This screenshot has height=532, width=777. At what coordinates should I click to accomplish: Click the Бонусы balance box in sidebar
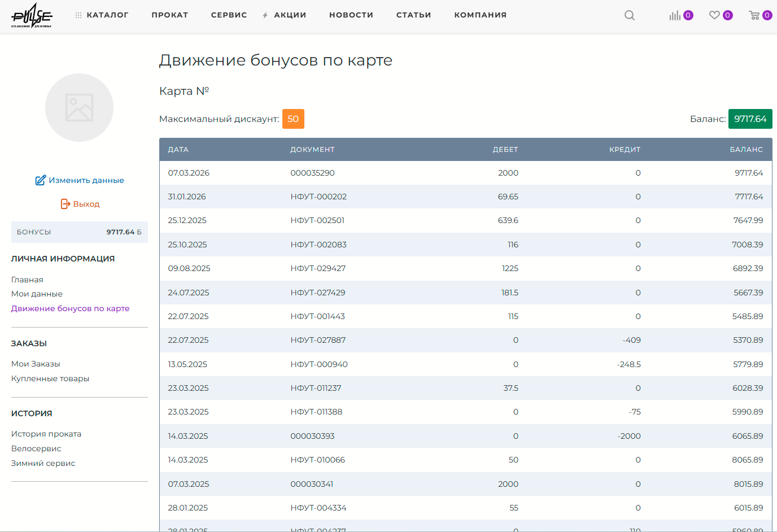point(79,232)
